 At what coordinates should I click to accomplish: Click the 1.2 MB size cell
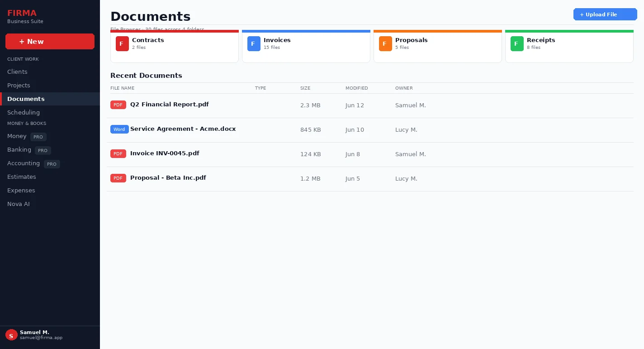tap(310, 179)
